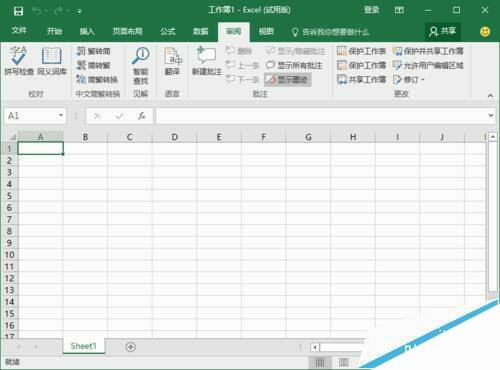This screenshot has height=370, width=500.
Task: Collapse the ribbon with the chevron arrow
Action: [x=490, y=96]
